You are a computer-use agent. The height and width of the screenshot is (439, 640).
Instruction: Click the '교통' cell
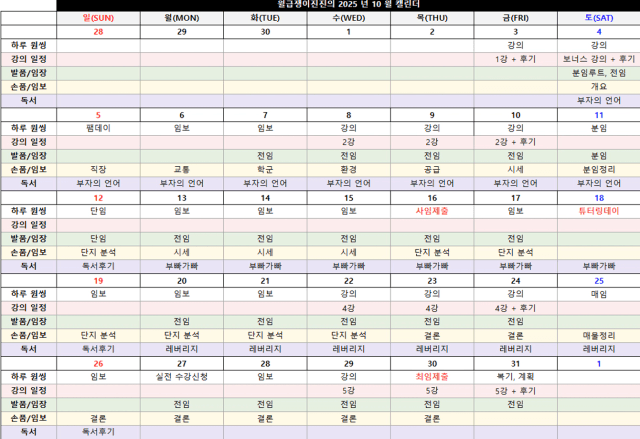click(x=182, y=169)
